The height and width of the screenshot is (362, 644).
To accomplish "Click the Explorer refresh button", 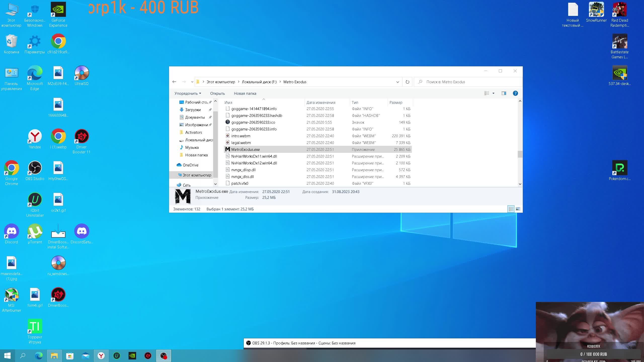I will coord(407,82).
